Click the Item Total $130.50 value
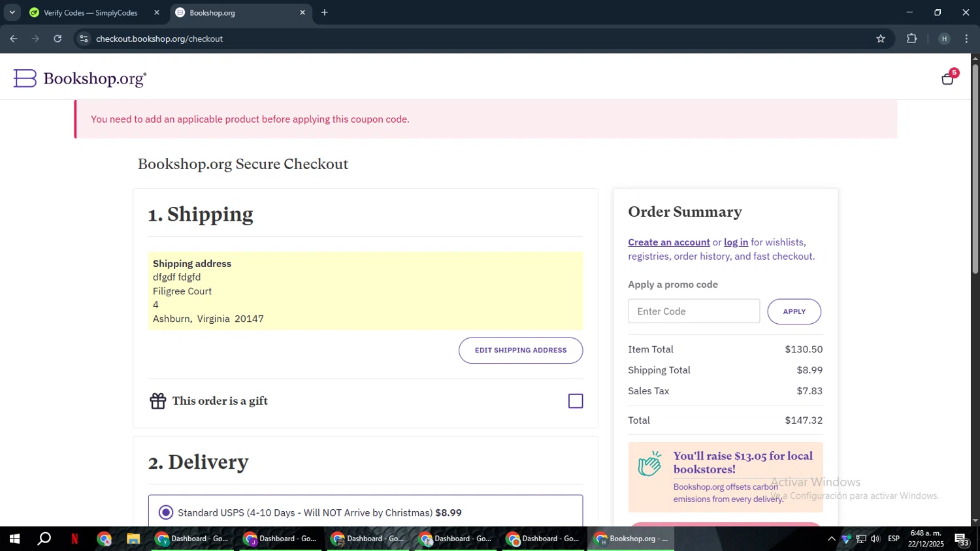Viewport: 980px width, 551px height. pos(804,349)
